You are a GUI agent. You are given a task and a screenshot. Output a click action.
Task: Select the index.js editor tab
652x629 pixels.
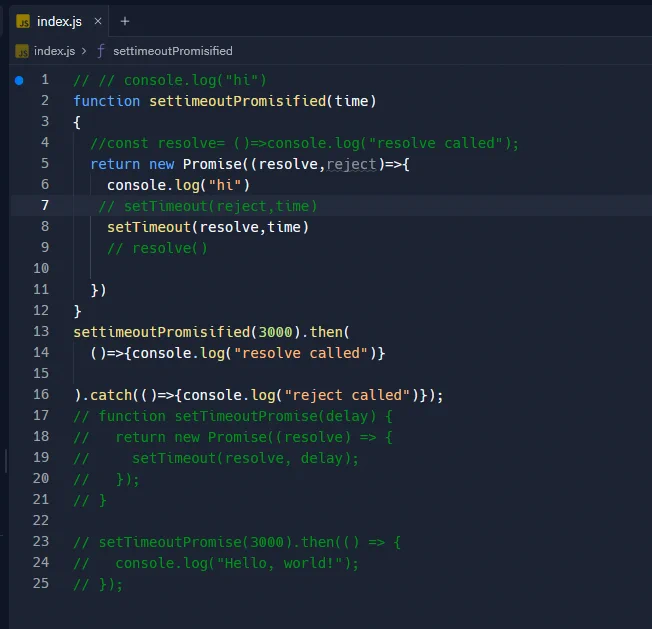tap(59, 21)
